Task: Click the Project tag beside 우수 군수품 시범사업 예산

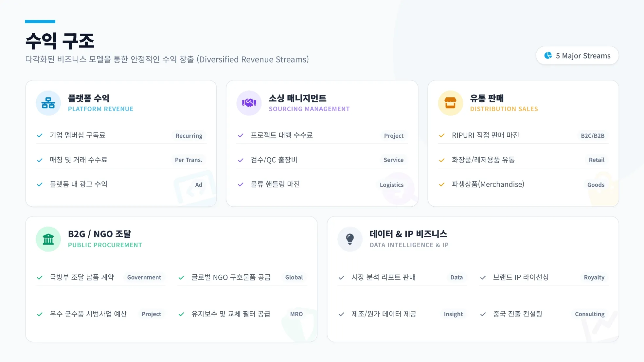Action: point(151,314)
